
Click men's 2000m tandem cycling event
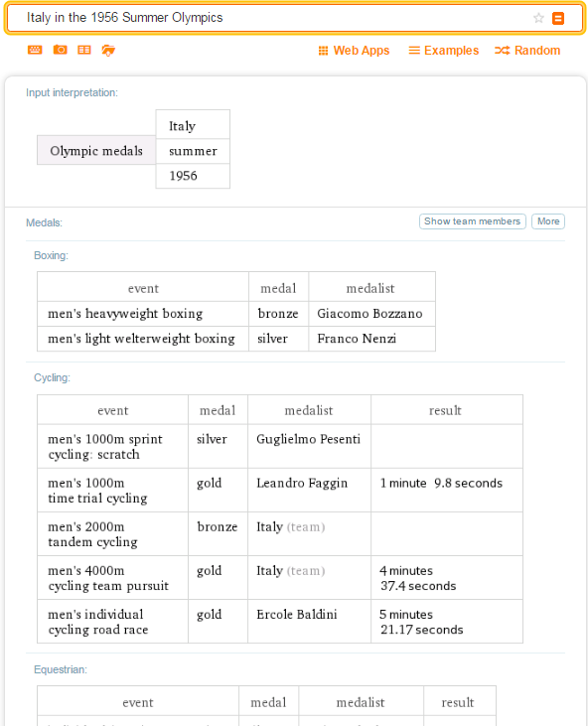[92, 534]
